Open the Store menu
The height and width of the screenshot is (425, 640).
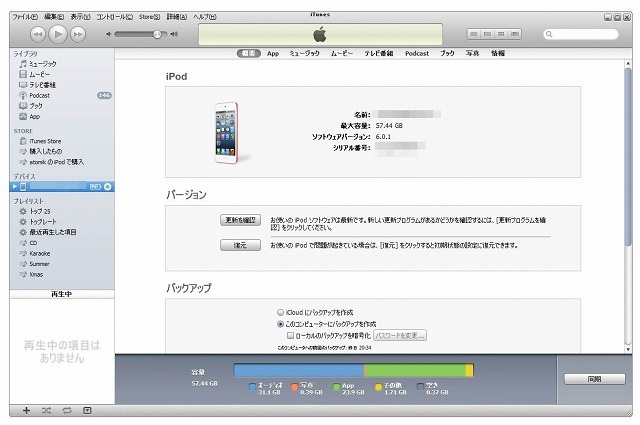[x=149, y=17]
